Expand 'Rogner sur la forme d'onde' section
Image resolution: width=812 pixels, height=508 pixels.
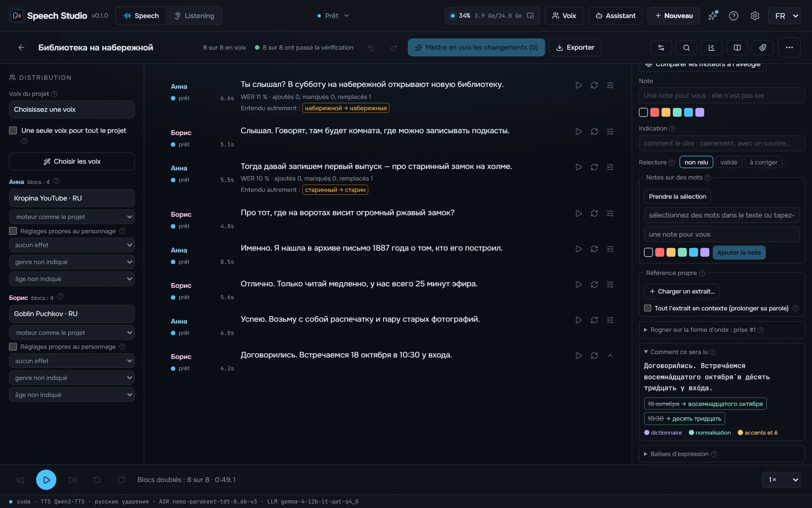[721, 330]
